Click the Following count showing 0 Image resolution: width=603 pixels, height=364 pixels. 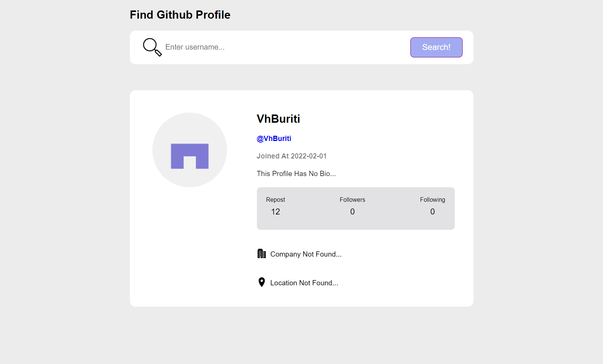point(432,211)
